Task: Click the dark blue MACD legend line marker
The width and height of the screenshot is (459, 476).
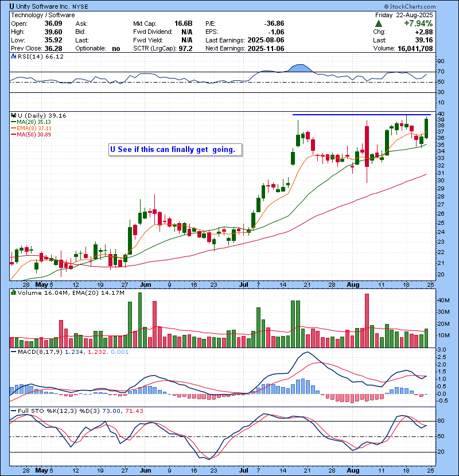Action: coord(13,352)
